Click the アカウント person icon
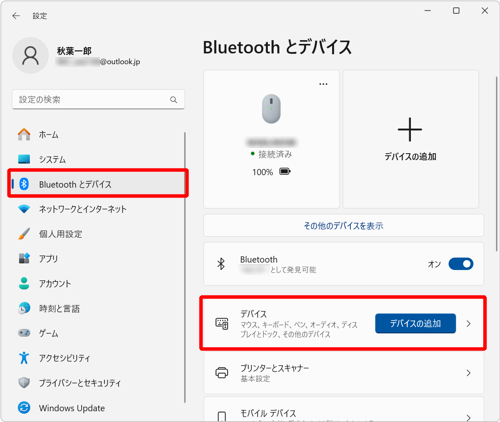This screenshot has height=422, width=500. point(24,283)
